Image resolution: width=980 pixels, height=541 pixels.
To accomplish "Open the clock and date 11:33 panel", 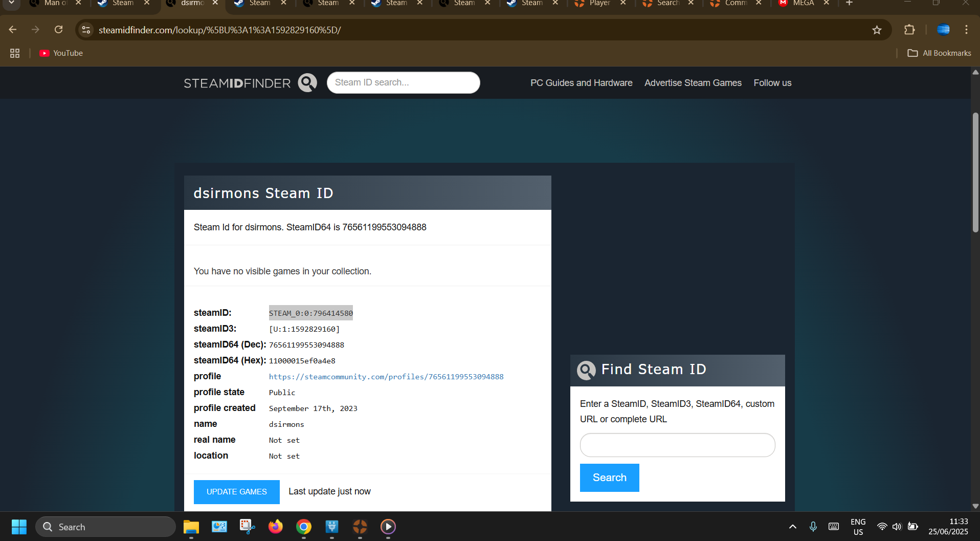I will pyautogui.click(x=948, y=527).
